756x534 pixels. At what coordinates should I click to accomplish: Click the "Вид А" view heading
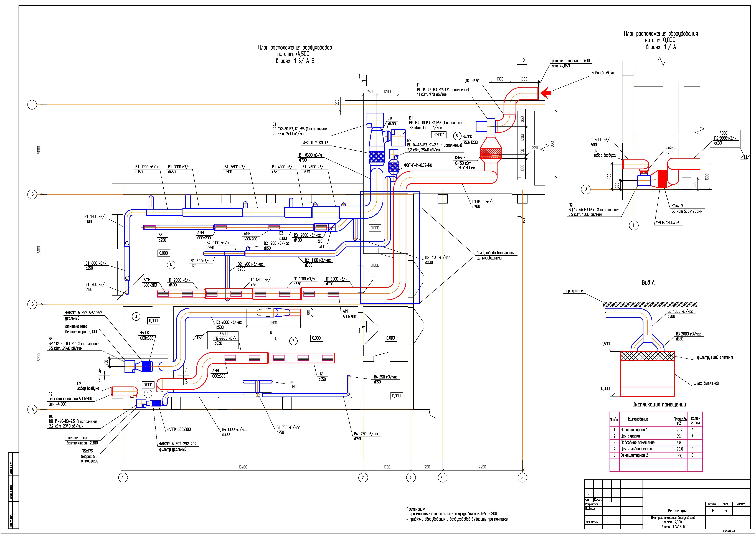point(648,283)
